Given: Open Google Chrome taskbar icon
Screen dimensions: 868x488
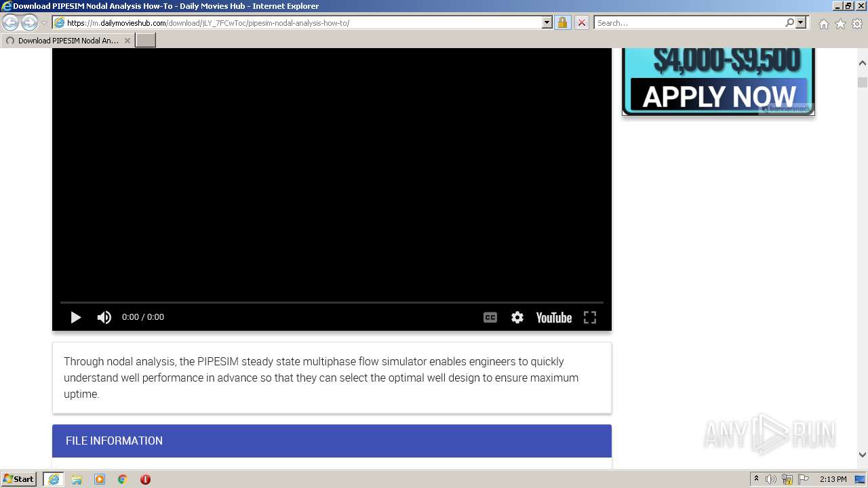Looking at the screenshot, I should pos(123,479).
